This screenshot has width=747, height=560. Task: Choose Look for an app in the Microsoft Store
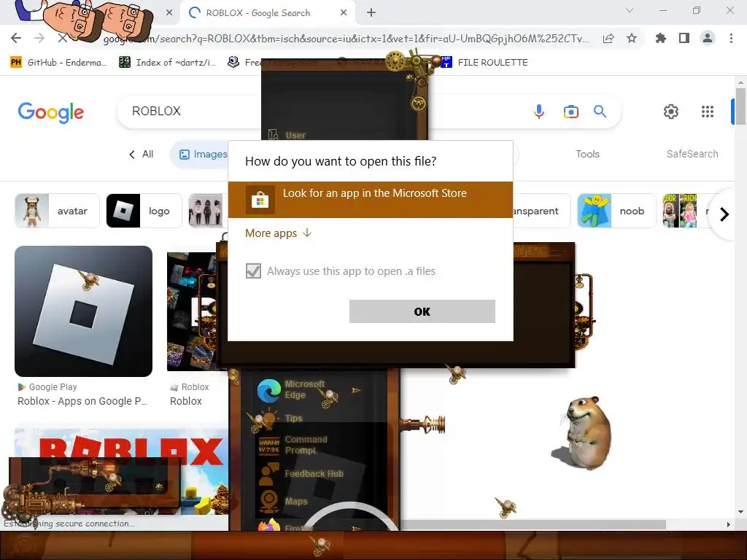click(370, 200)
